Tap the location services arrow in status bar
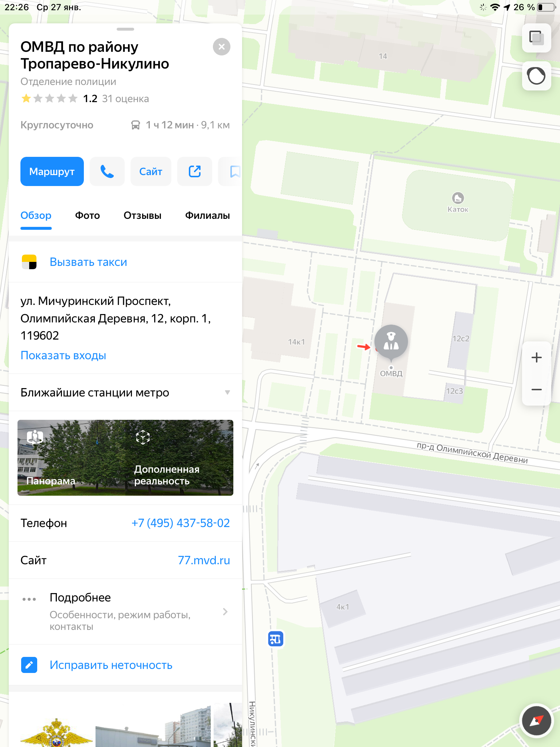The image size is (560, 747). pos(507,7)
